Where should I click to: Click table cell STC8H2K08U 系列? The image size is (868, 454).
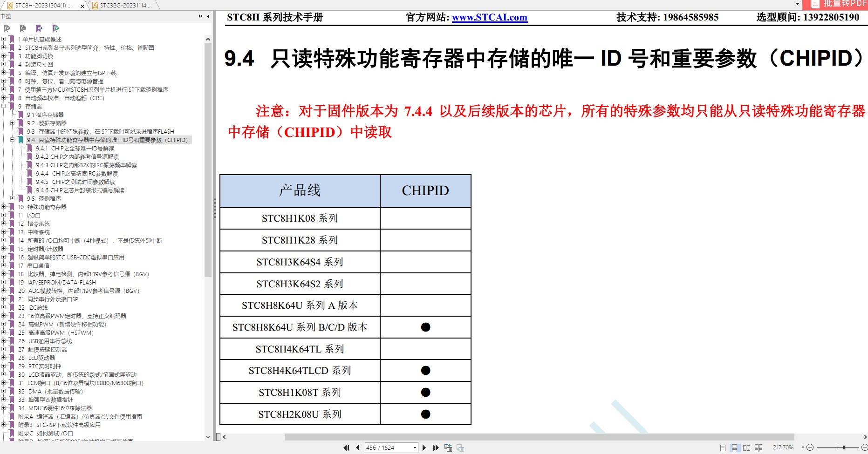pos(300,414)
